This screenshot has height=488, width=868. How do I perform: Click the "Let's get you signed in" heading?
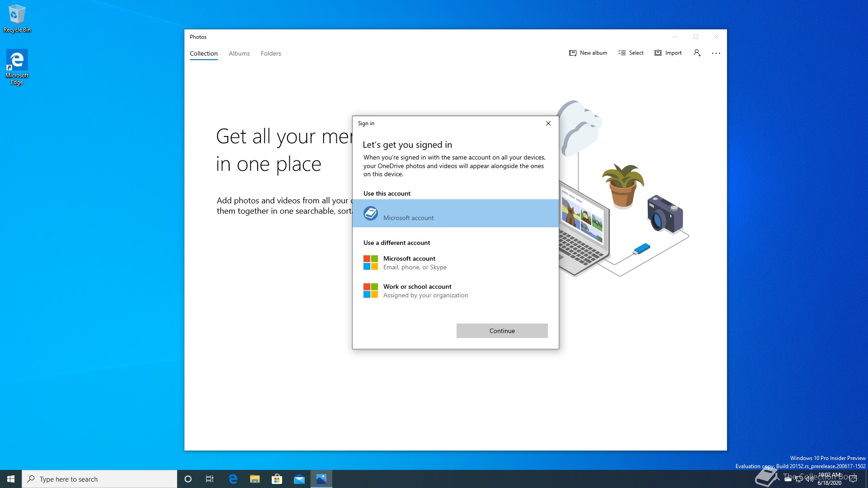407,145
